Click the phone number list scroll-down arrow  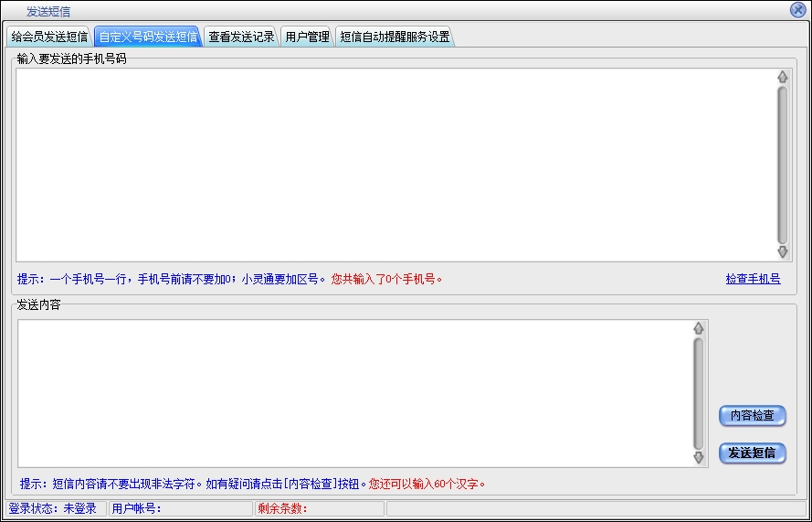[782, 251]
